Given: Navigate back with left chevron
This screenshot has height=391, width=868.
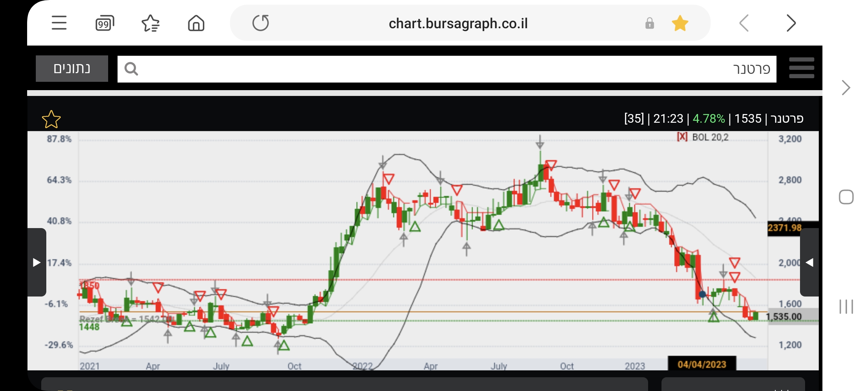Looking at the screenshot, I should click(x=744, y=23).
